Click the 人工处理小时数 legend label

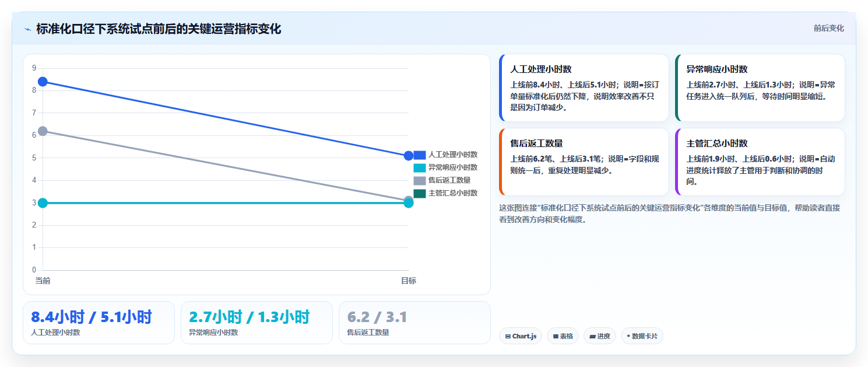click(x=453, y=155)
